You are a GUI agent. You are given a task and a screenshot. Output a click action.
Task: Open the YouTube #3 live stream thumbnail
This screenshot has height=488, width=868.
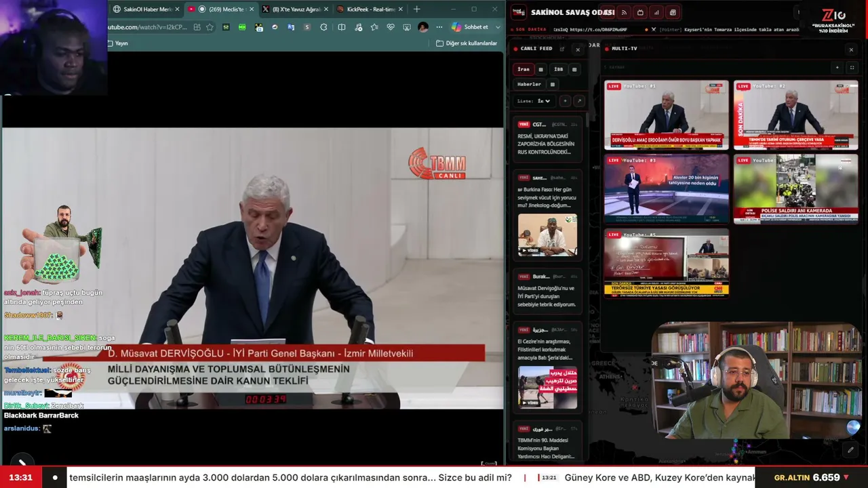(667, 189)
